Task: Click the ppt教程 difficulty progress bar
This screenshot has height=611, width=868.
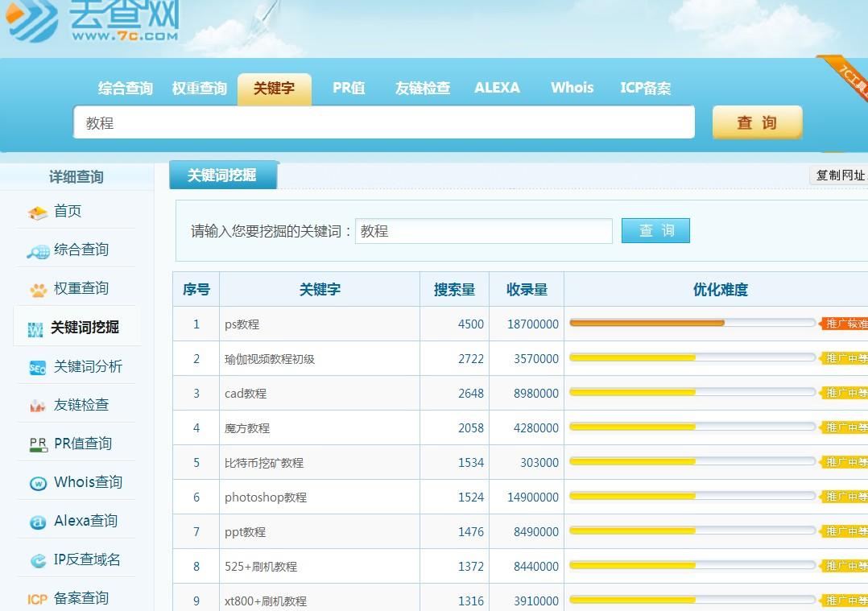Action: click(692, 530)
